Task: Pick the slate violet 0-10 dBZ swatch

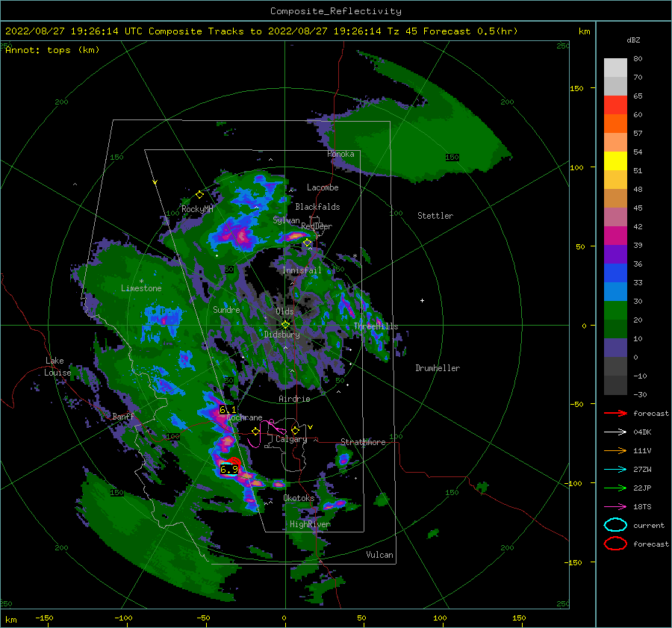Action: point(615,348)
